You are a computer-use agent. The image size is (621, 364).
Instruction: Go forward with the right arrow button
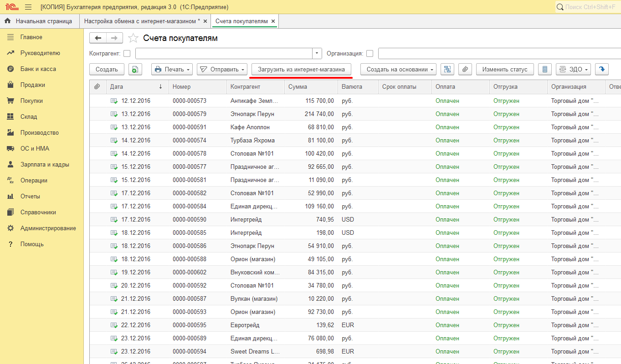(114, 38)
